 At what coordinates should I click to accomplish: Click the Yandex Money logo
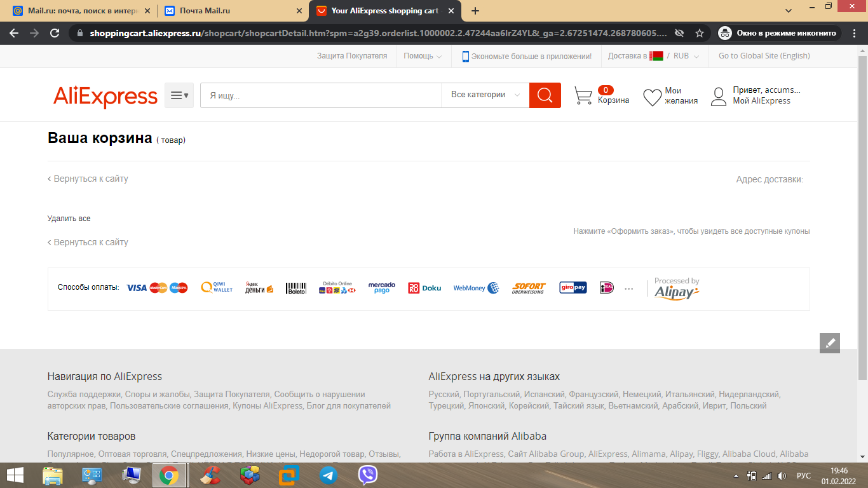tap(259, 288)
